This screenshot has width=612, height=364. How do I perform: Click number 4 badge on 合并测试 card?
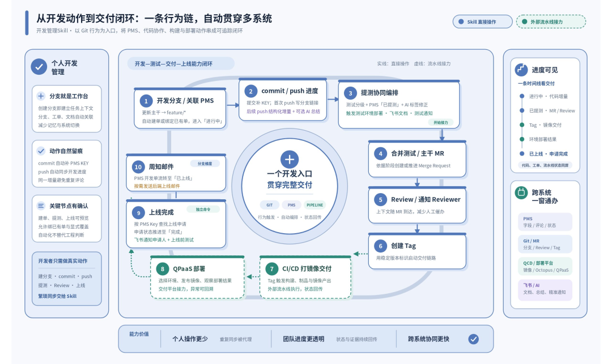(380, 153)
